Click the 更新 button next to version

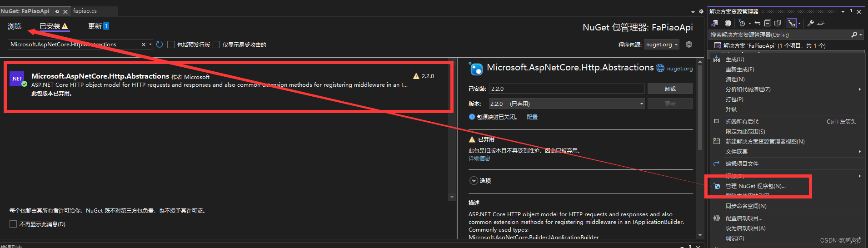point(670,104)
